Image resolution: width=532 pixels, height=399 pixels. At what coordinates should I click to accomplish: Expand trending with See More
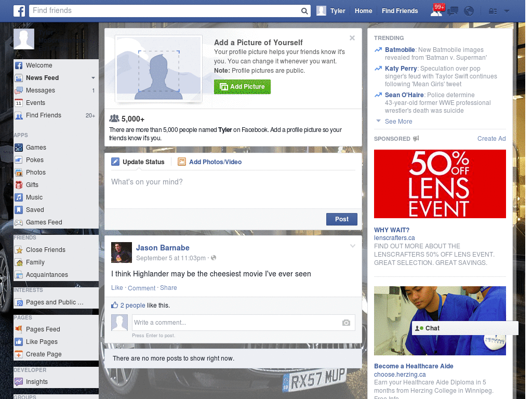coord(398,122)
